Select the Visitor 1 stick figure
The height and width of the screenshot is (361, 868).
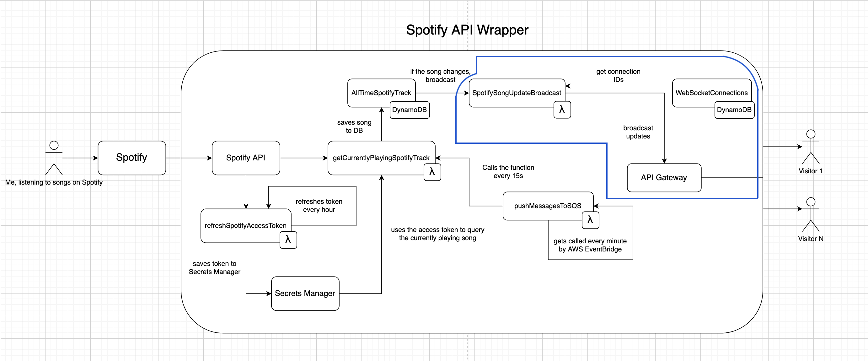(x=811, y=147)
